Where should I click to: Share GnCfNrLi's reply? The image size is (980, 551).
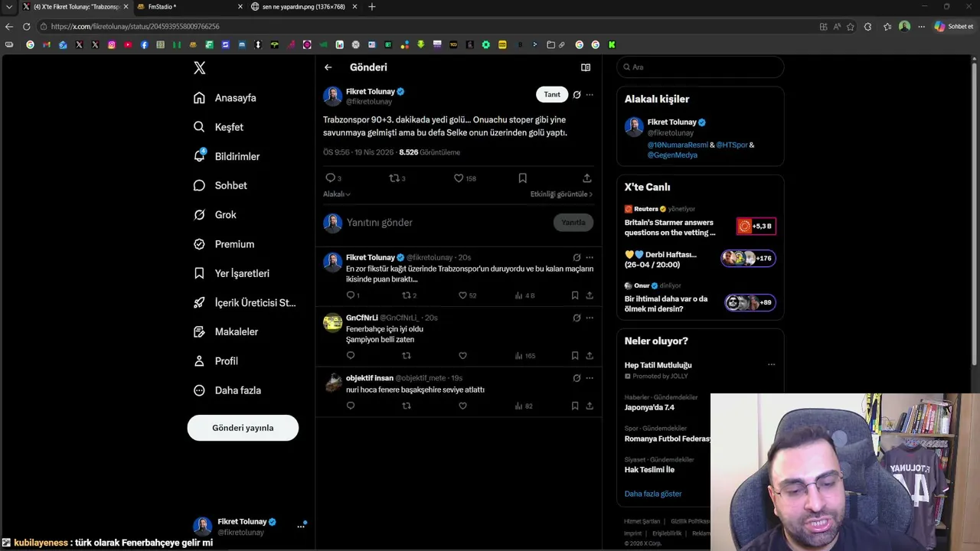coord(590,356)
